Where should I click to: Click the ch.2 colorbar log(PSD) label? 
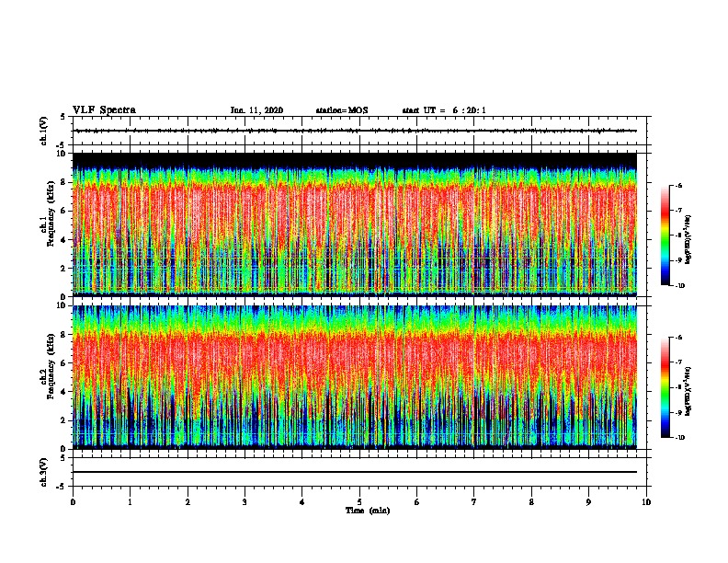pyautogui.click(x=688, y=391)
